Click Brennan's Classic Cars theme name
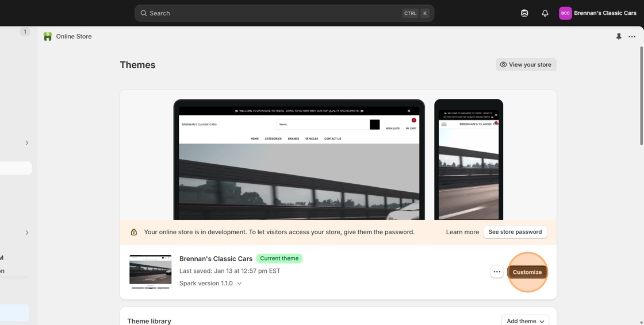 coord(216,258)
